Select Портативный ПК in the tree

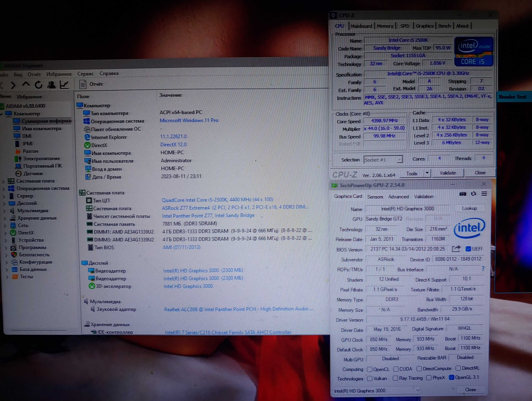[42, 166]
